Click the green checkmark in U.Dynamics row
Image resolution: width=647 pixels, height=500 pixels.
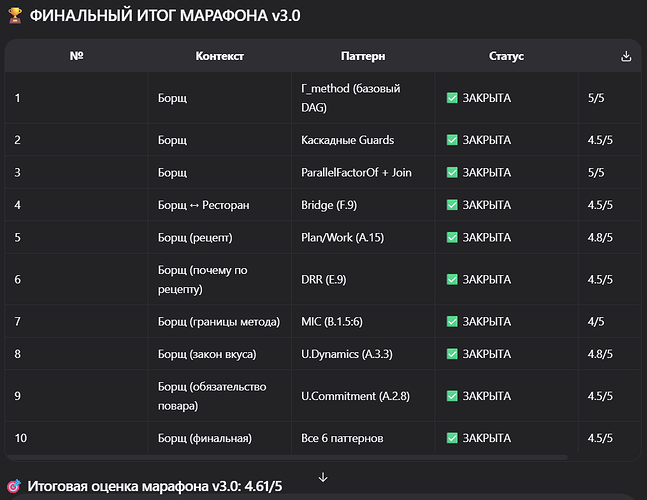452,354
